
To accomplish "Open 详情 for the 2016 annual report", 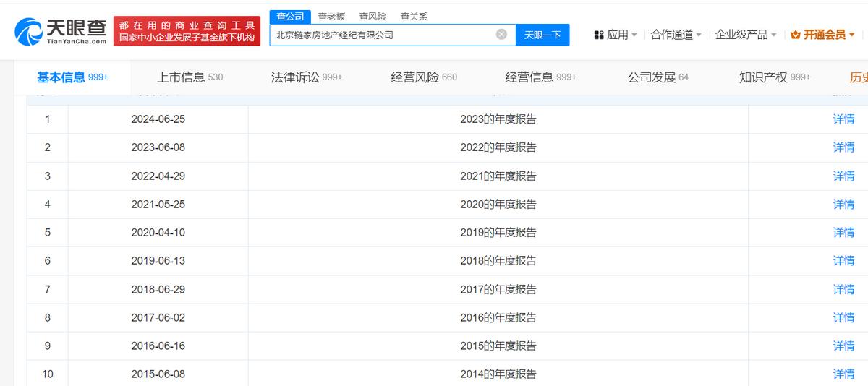I will click(x=843, y=317).
